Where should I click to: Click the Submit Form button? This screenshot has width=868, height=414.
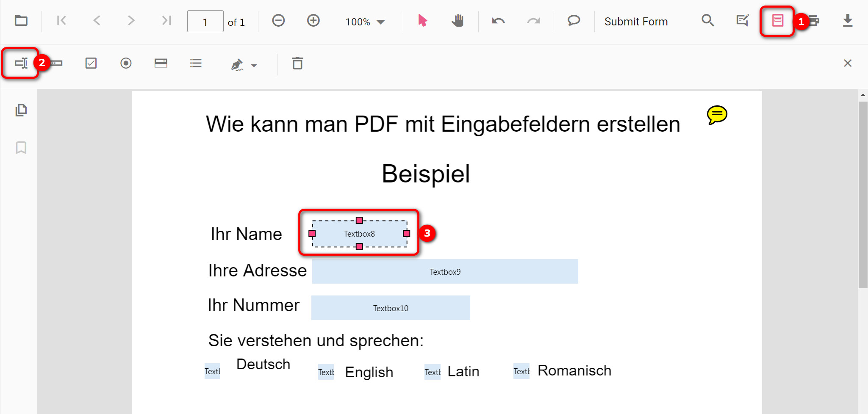(x=636, y=22)
